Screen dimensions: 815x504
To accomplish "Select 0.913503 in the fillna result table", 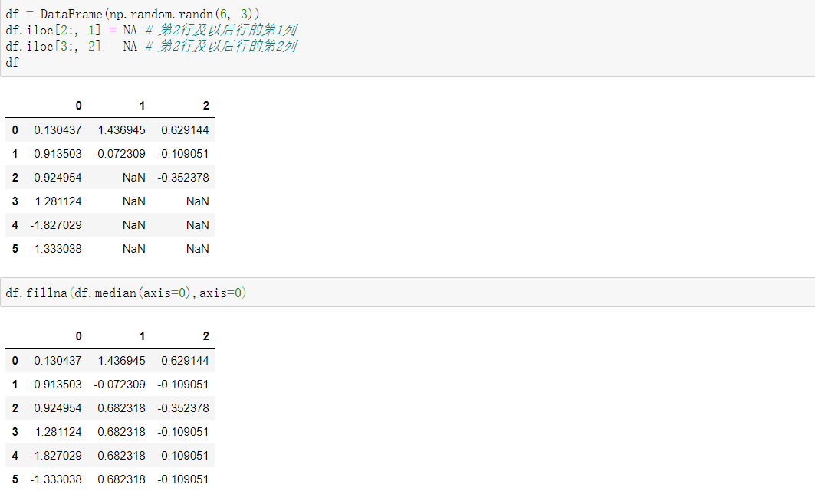I will point(58,384).
